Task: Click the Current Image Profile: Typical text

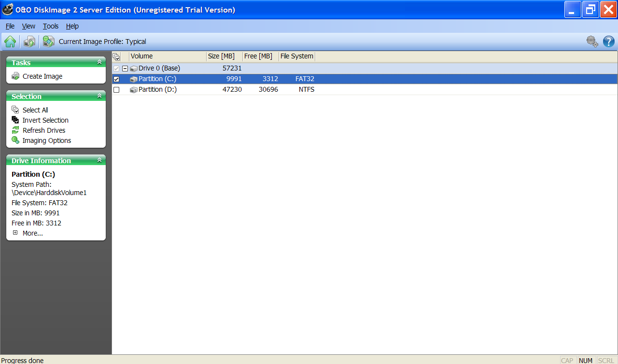Action: pyautogui.click(x=102, y=42)
